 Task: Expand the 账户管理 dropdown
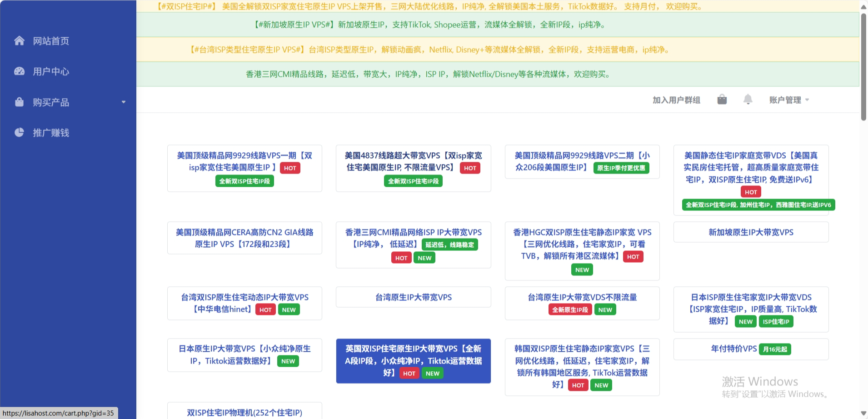789,100
